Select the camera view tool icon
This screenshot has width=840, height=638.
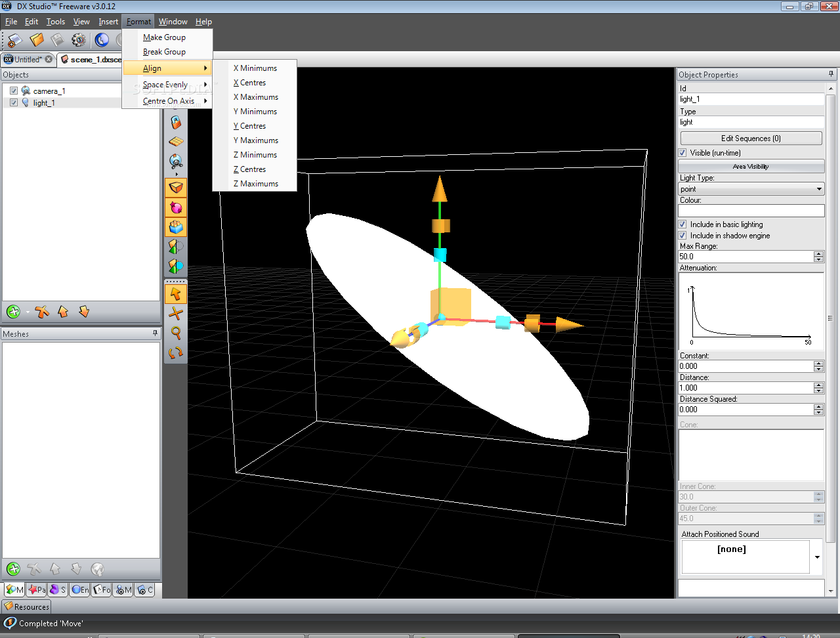point(176,161)
